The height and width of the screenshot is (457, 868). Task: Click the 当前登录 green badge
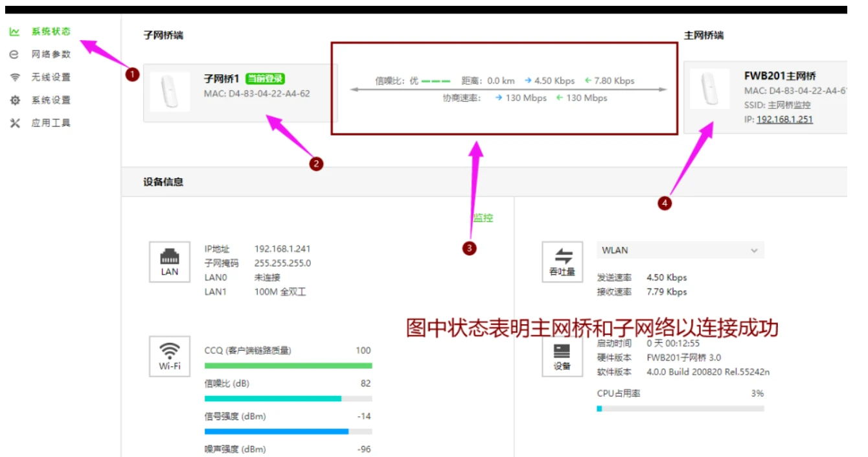click(x=265, y=79)
